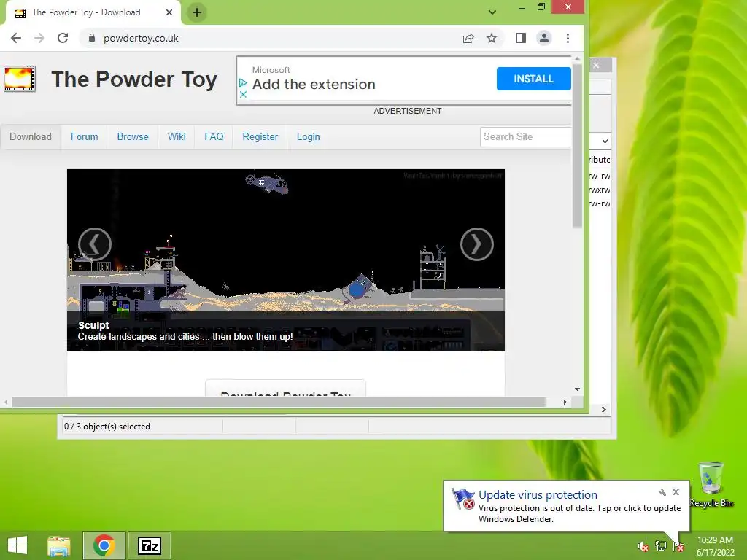
Task: Click the Windows Defender flag icon in notification
Action: [462, 499]
